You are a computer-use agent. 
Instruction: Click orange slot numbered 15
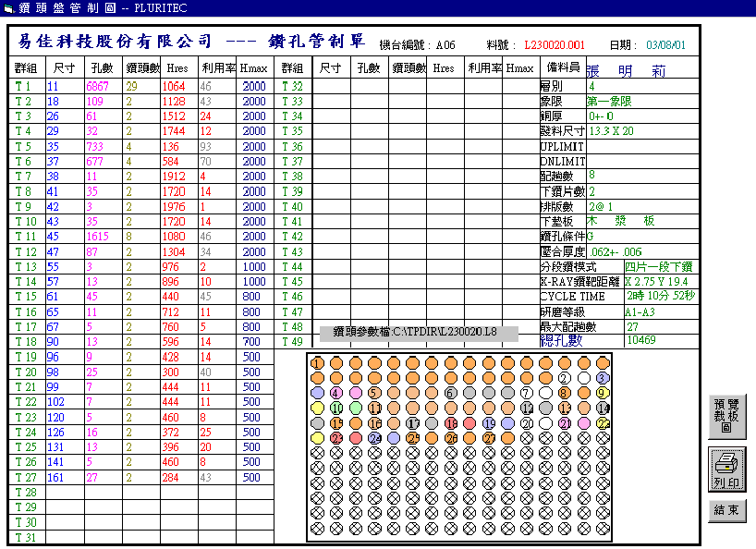click(x=336, y=423)
